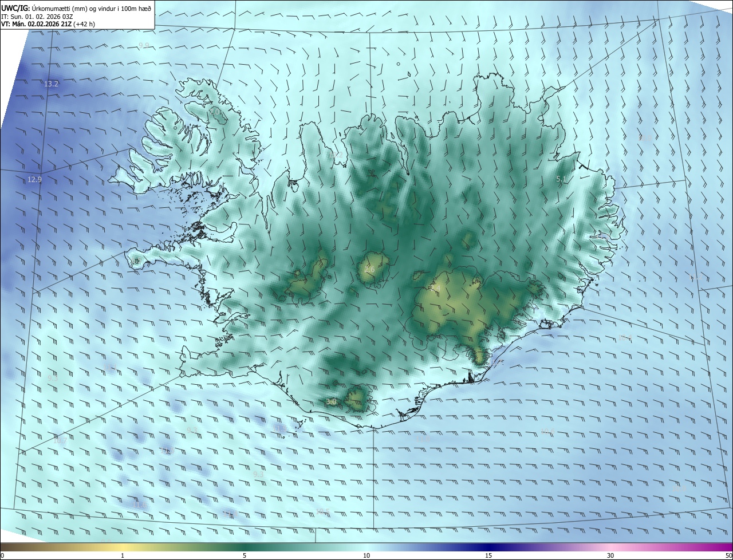Click the 'UWC/IG:' title label

[x=15, y=8]
